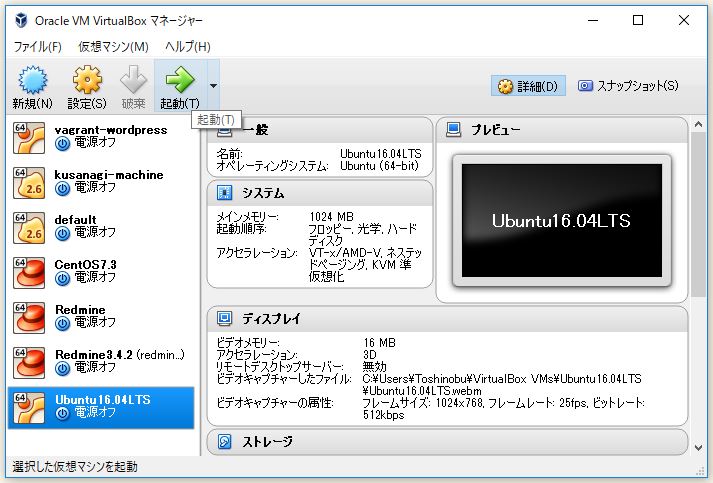713x483 pixels.
Task: Click power-off state icon of Redmine3.4.2
Action: 63,369
